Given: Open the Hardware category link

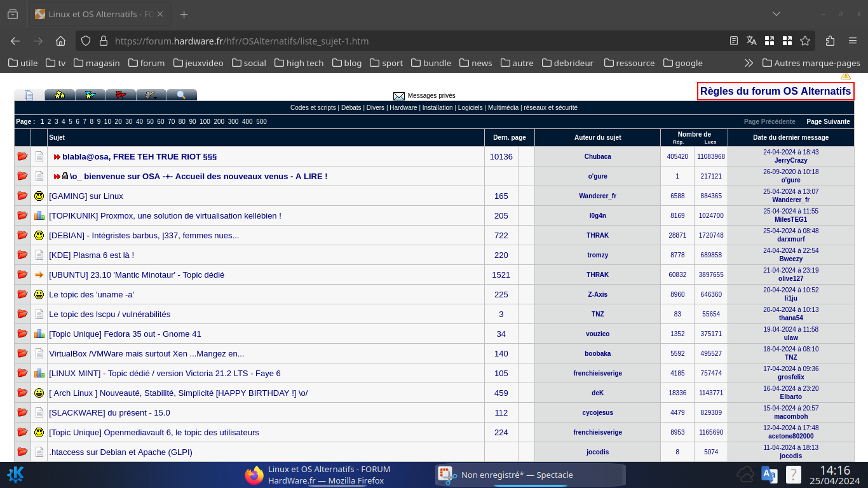Looking at the screenshot, I should point(403,108).
